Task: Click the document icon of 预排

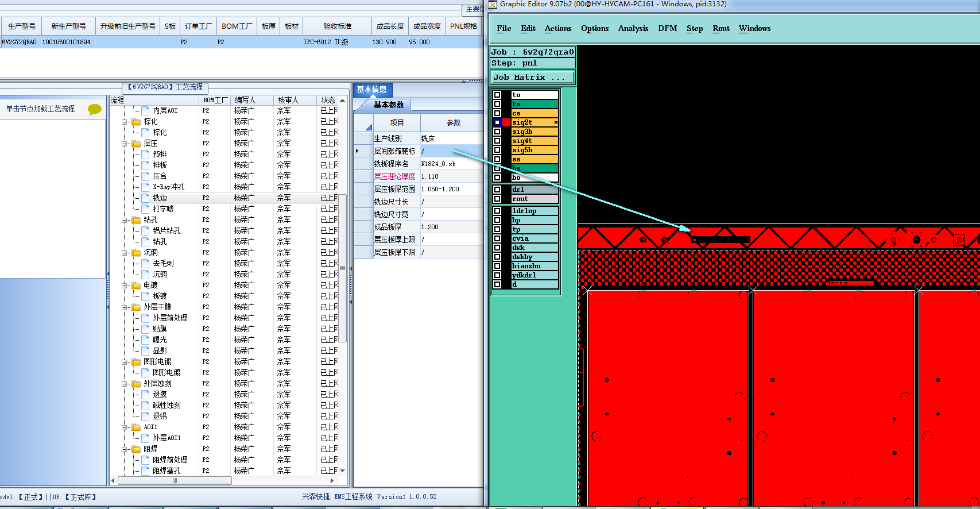Action: [145, 154]
